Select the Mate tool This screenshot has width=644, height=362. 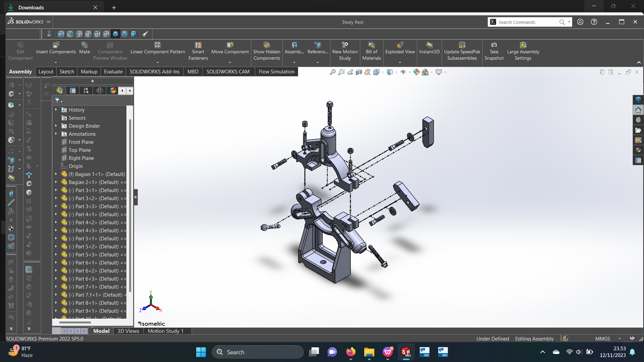tap(85, 48)
